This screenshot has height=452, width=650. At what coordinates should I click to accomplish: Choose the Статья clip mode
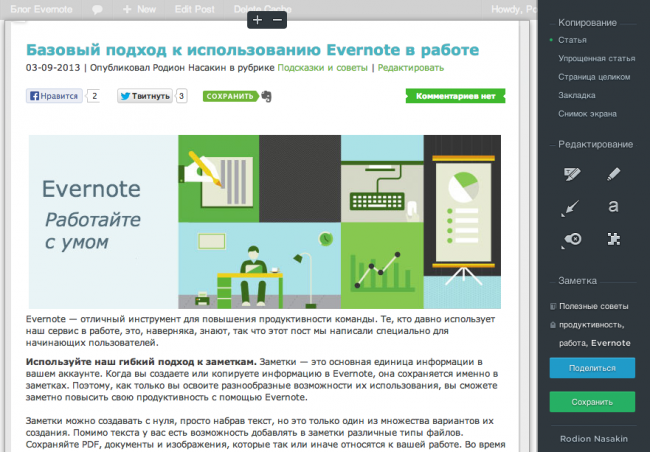(572, 40)
